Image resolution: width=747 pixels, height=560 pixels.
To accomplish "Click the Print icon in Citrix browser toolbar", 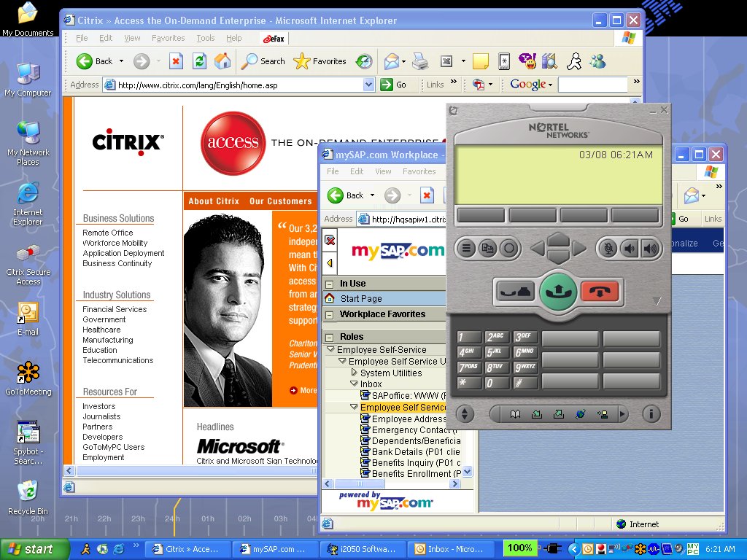I will click(x=420, y=61).
